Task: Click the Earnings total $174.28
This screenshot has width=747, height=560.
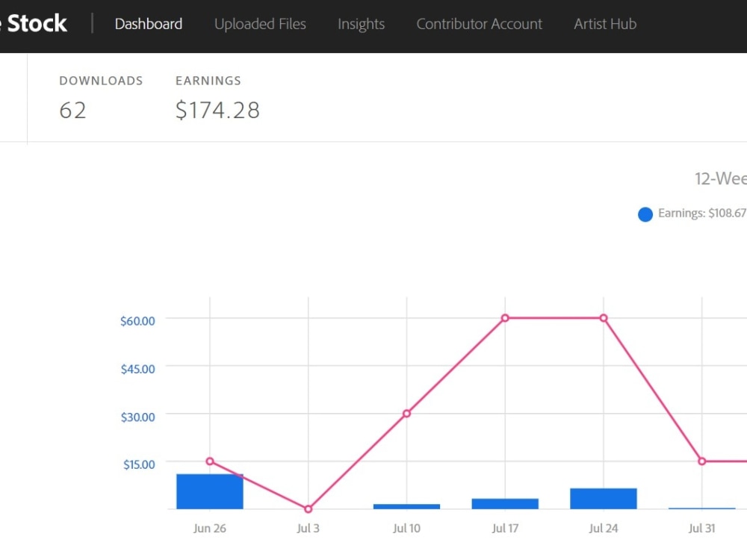Action: 217,110
